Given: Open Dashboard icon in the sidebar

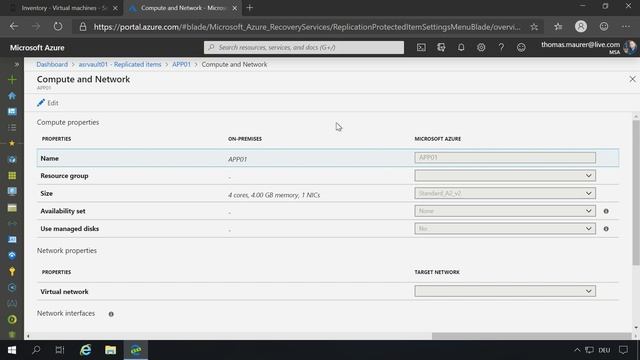Looking at the screenshot, I should 12,111.
